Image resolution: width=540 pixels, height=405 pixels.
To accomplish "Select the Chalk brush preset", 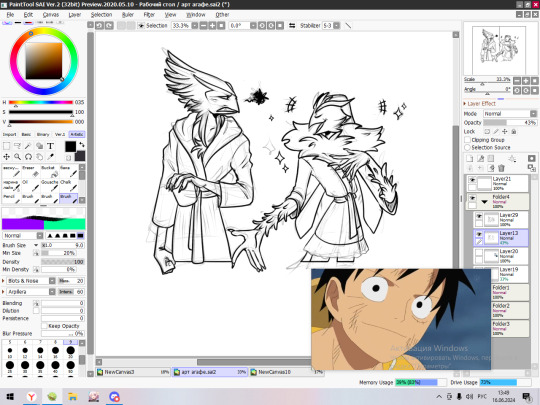I will click(69, 186).
